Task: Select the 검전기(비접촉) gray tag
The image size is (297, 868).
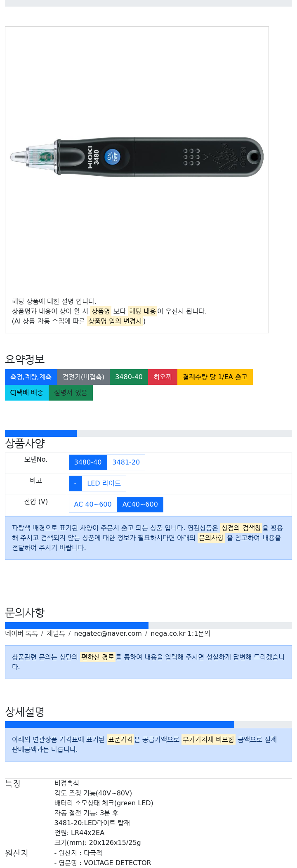Action: coord(83,377)
